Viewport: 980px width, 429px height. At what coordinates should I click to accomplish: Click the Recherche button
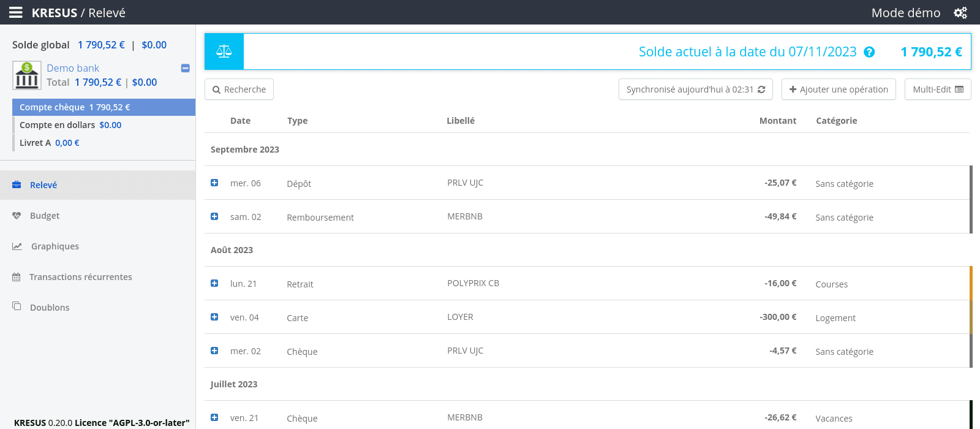click(x=239, y=89)
